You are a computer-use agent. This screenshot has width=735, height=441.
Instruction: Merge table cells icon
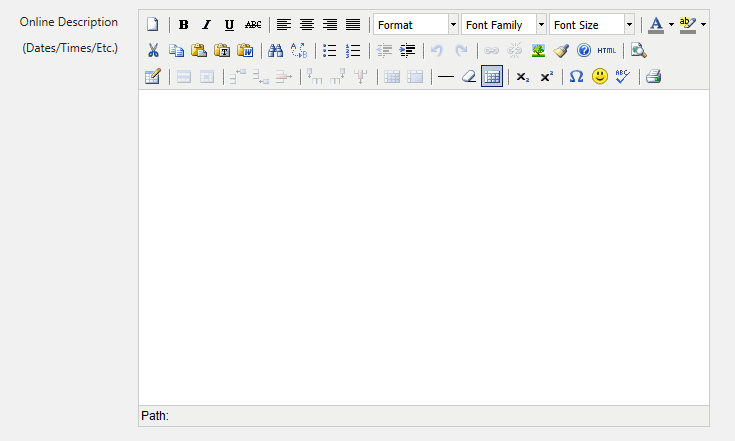pyautogui.click(x=415, y=76)
